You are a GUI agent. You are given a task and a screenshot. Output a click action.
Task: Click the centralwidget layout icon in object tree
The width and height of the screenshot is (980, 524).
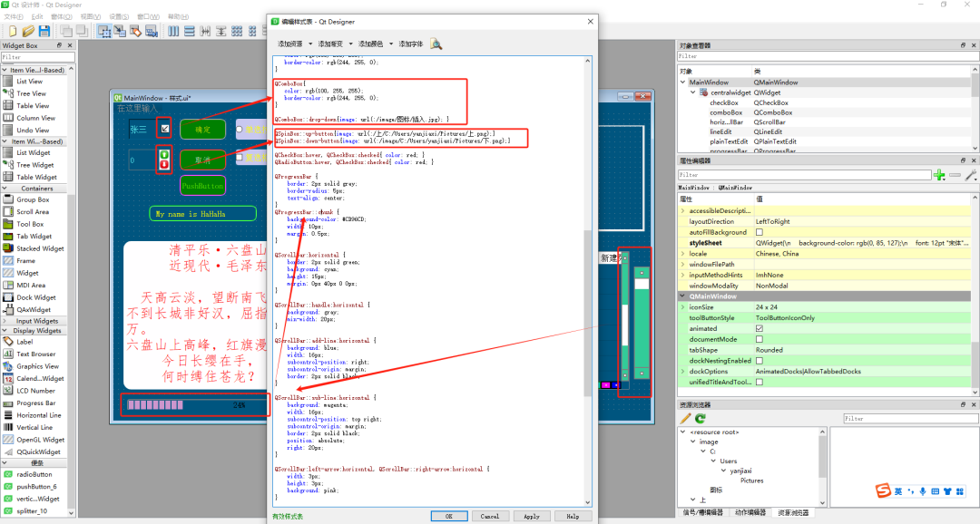pos(703,92)
